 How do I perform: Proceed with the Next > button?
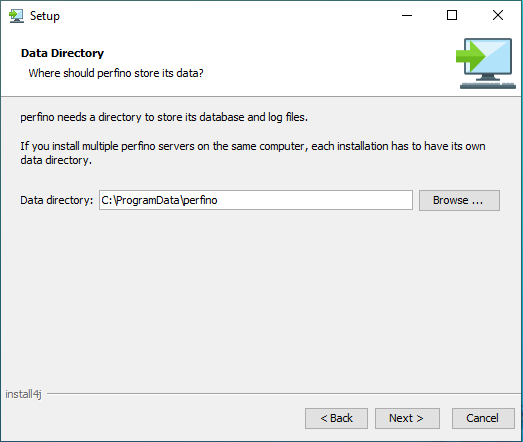click(x=407, y=418)
